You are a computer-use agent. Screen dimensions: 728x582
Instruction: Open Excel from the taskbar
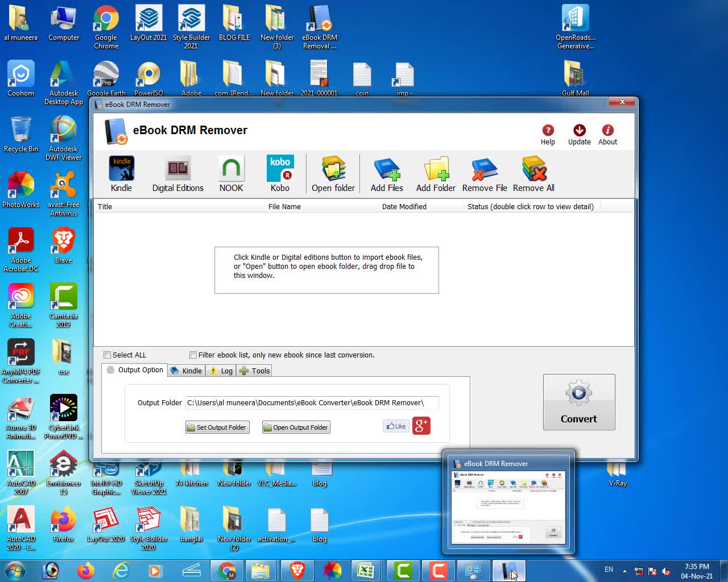coord(365,570)
